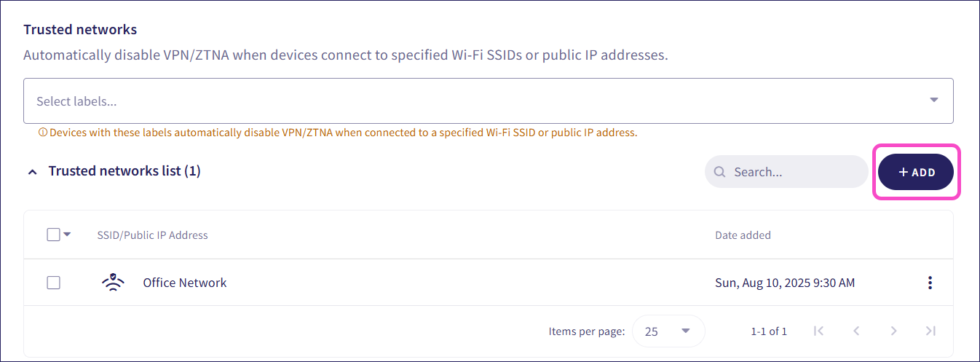Open the Items per page dropdown

click(x=668, y=331)
